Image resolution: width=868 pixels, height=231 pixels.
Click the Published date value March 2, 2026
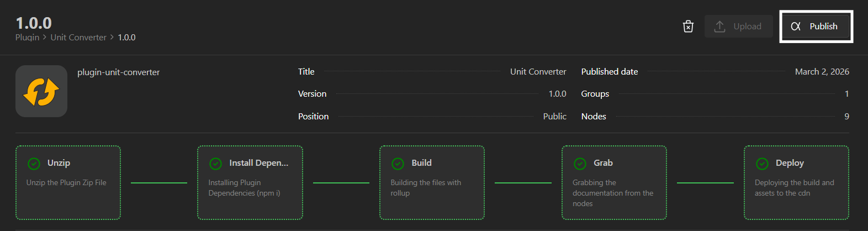pos(822,72)
